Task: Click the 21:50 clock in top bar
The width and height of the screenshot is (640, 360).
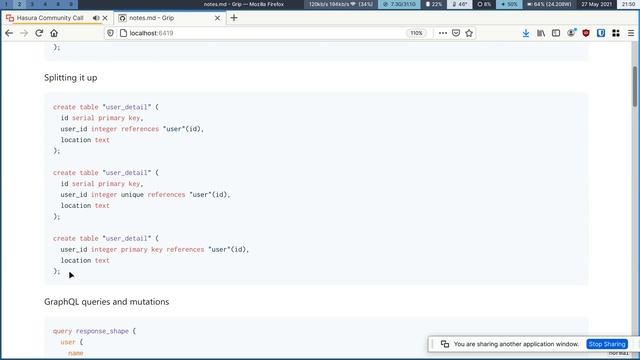Action: [x=629, y=4]
